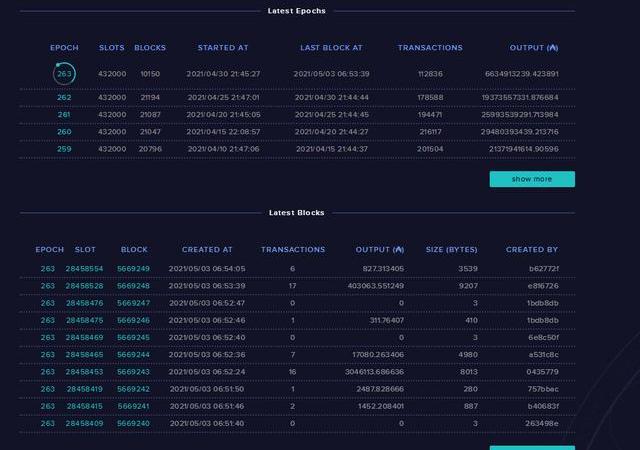Open slot 28458409
Viewport: 640px width, 450px height.
[x=84, y=424]
